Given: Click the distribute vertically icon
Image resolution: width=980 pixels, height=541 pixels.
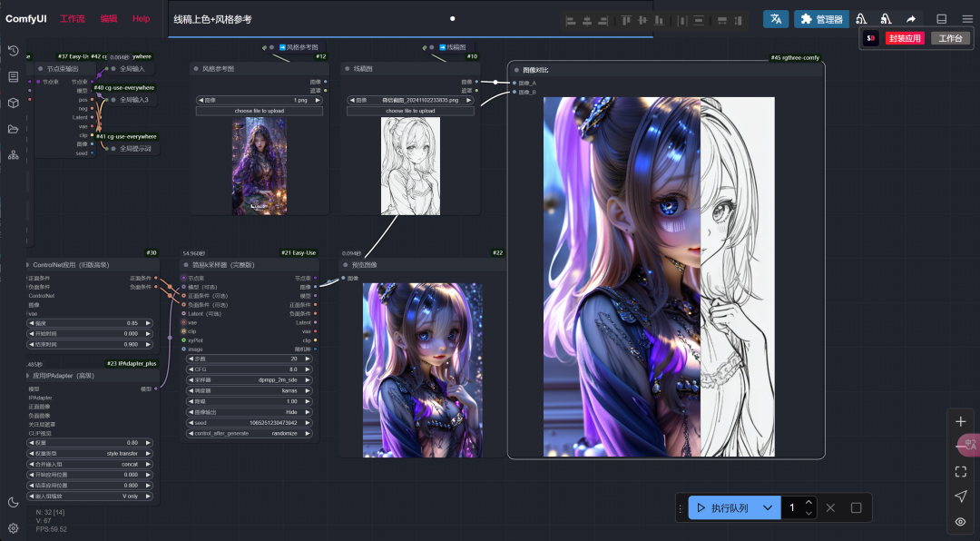Looking at the screenshot, I should [699, 21].
